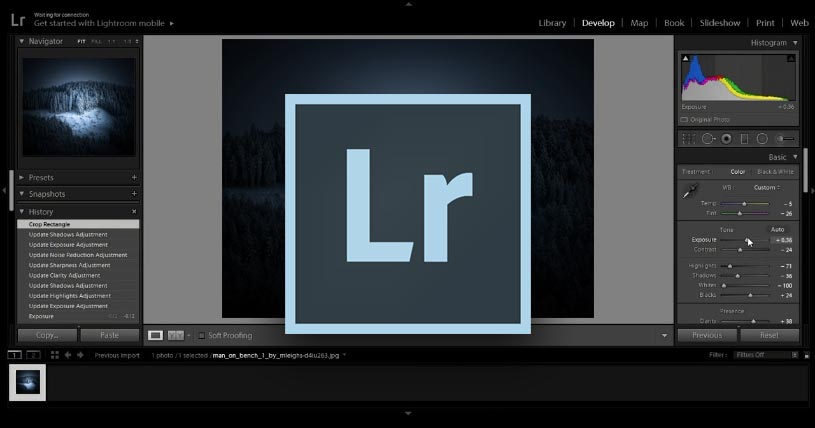
Task: Click second window display button 2
Action: click(33, 355)
